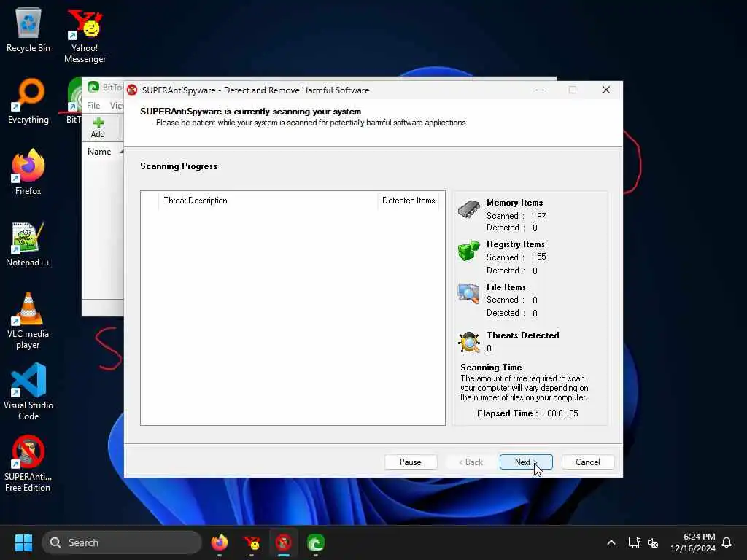
Task: Launch the Everything search desktop icon
Action: (x=28, y=101)
